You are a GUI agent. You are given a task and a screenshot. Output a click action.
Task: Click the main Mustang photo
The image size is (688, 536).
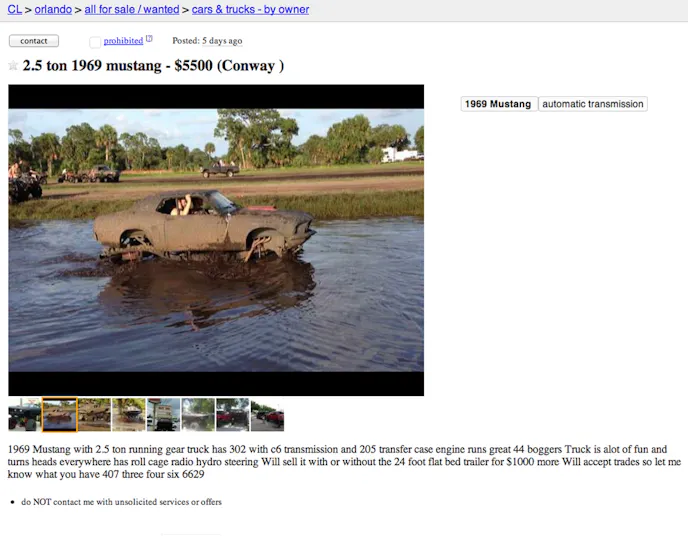click(216, 240)
